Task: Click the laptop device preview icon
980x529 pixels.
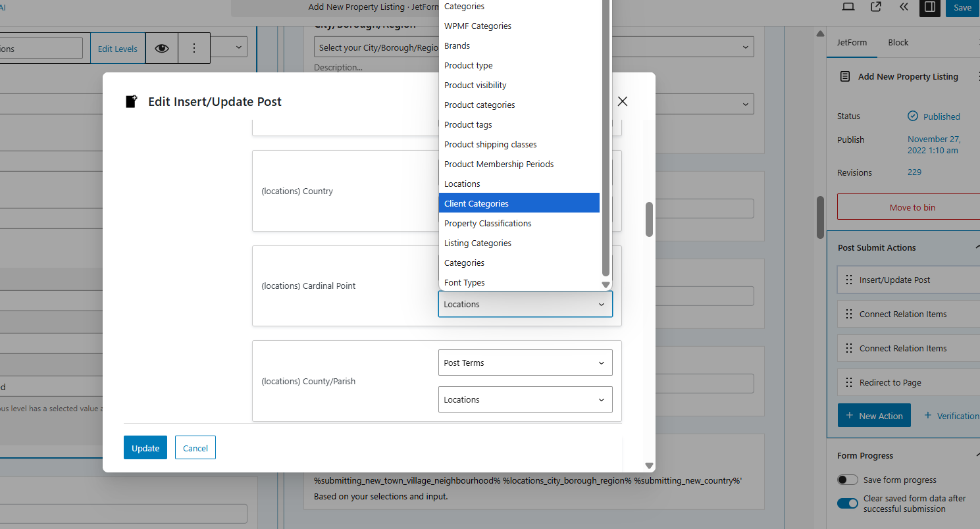Action: pos(848,7)
